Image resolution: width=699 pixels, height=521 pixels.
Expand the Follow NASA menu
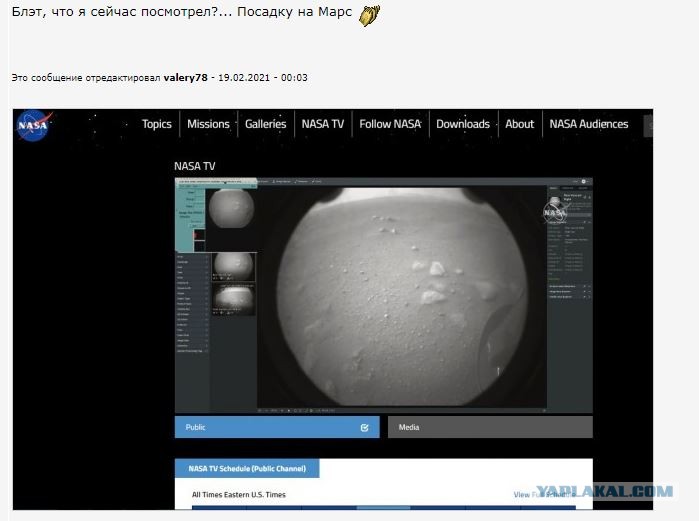click(390, 124)
